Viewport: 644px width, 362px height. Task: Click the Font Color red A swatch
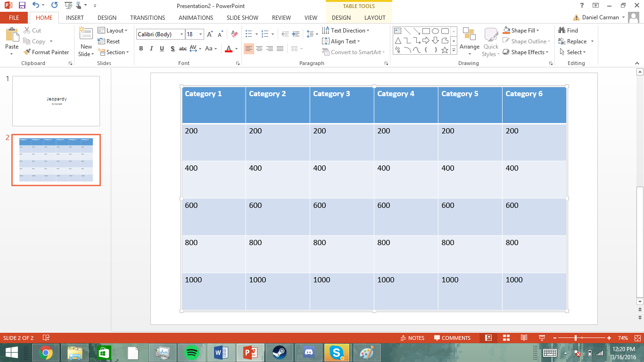(229, 49)
